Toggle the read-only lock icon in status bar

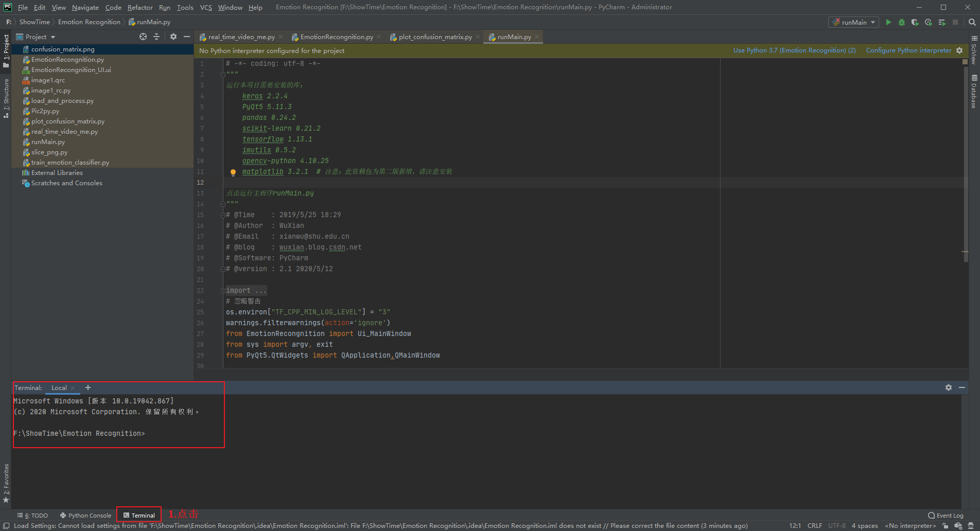tap(946, 526)
